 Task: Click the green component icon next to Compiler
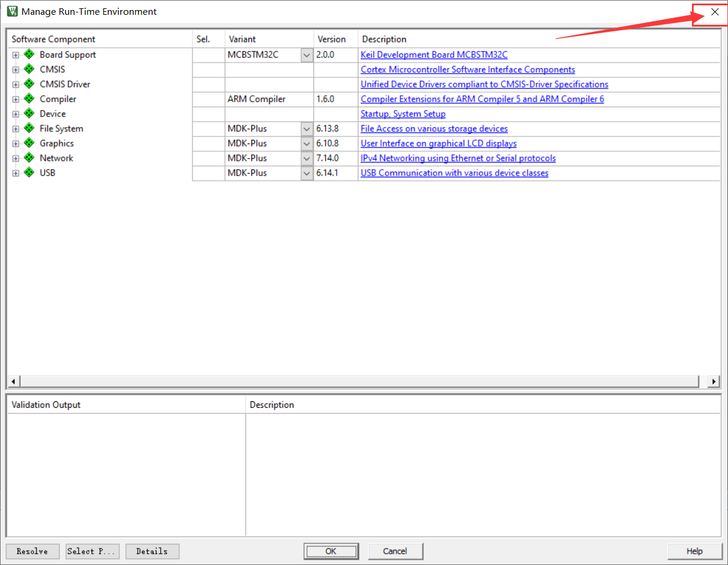tap(29, 99)
